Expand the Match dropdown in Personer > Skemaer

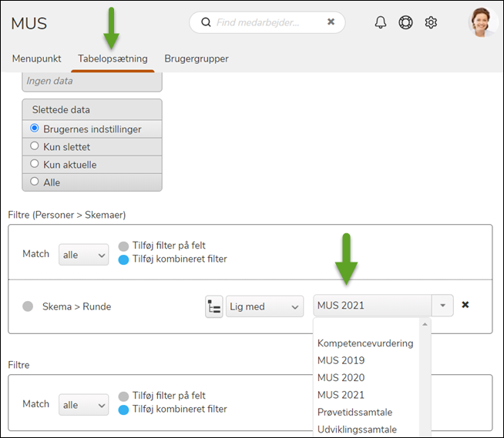[x=84, y=254]
